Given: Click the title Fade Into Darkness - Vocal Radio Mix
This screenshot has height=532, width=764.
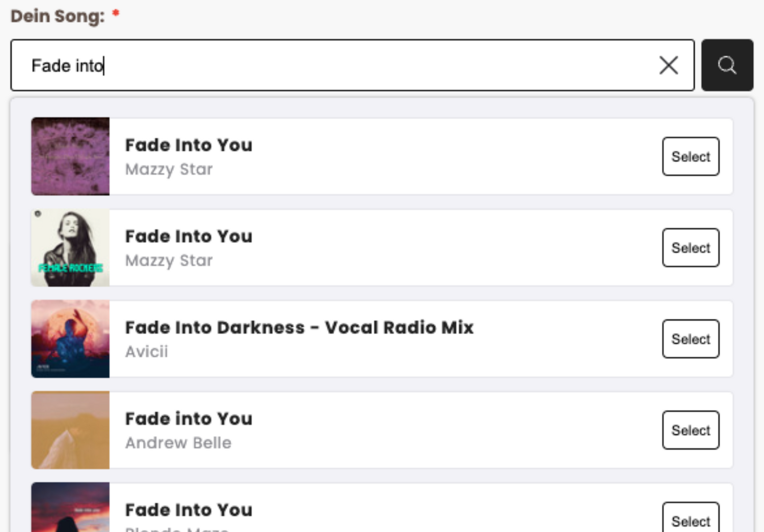Looking at the screenshot, I should coord(299,327).
